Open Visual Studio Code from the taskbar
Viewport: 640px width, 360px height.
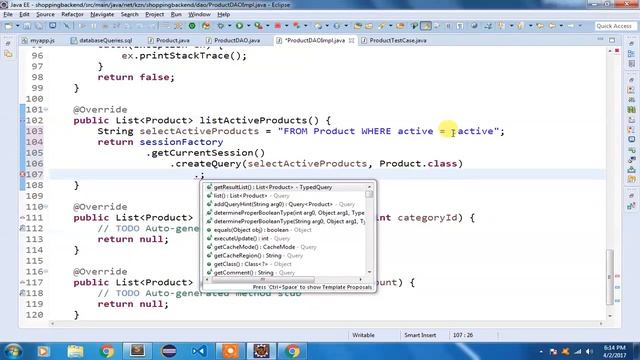tap(199, 351)
